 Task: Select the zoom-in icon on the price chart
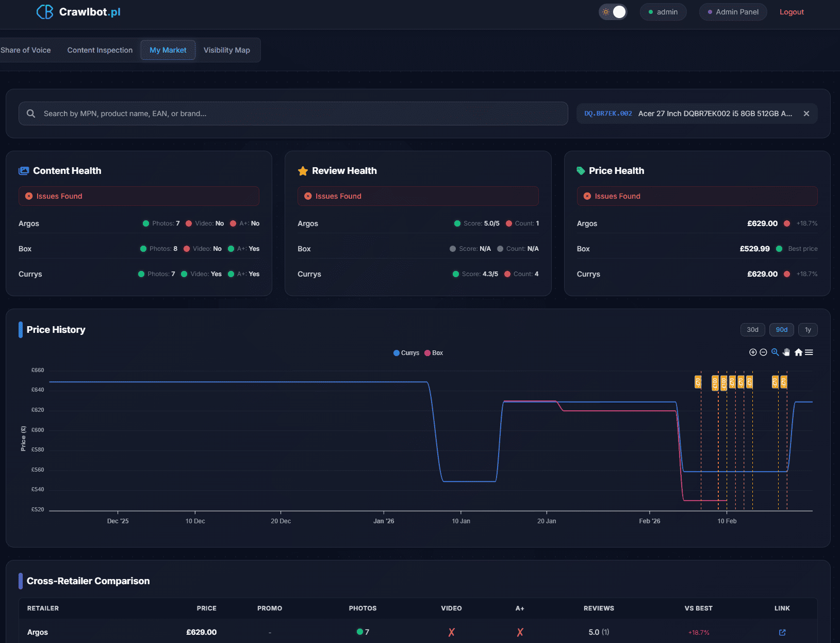752,352
